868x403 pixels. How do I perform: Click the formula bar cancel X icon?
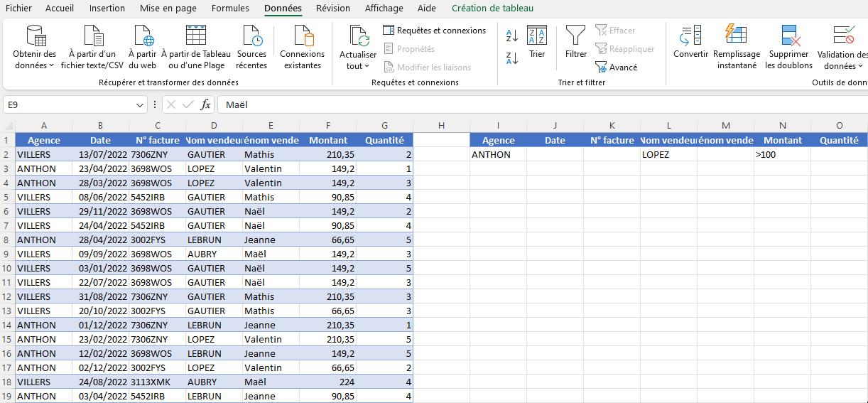171,104
